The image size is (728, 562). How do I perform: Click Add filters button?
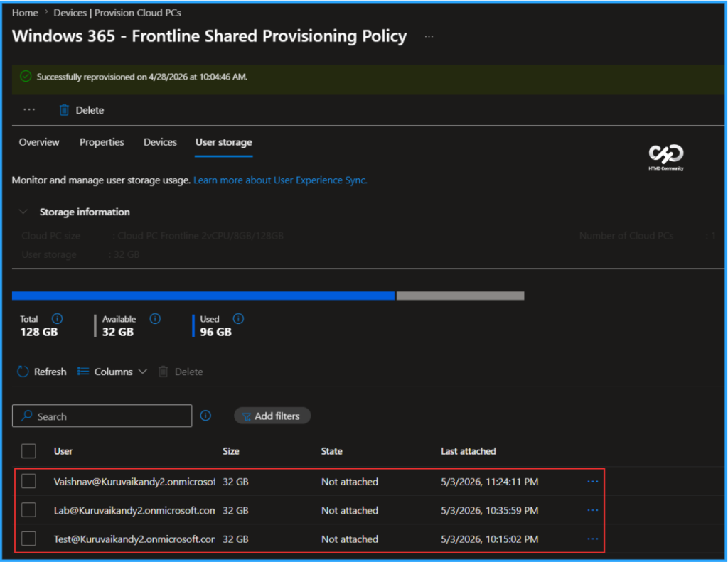[x=272, y=416]
